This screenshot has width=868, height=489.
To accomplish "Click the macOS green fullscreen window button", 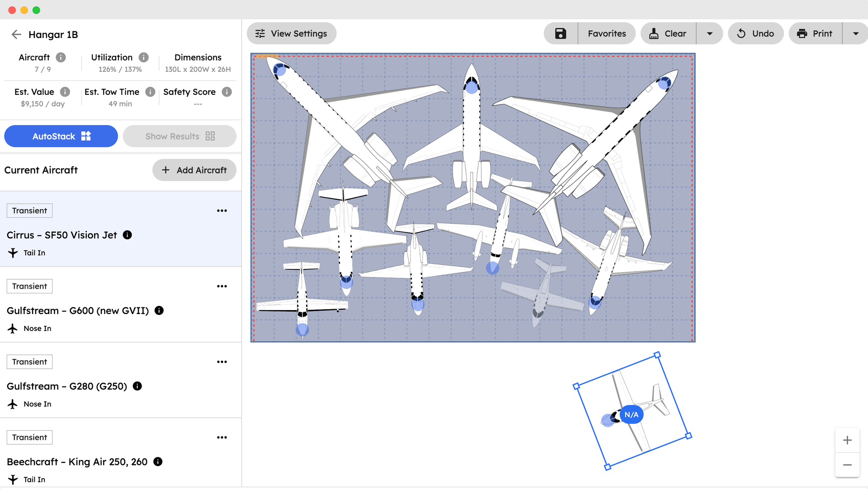I will pos(36,10).
